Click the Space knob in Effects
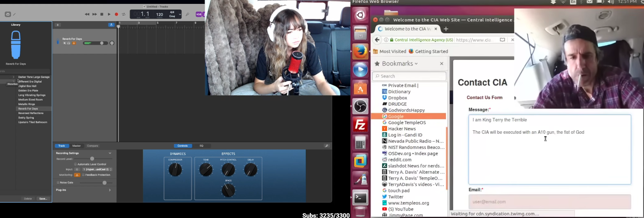This screenshot has height=218, width=644. click(x=228, y=190)
